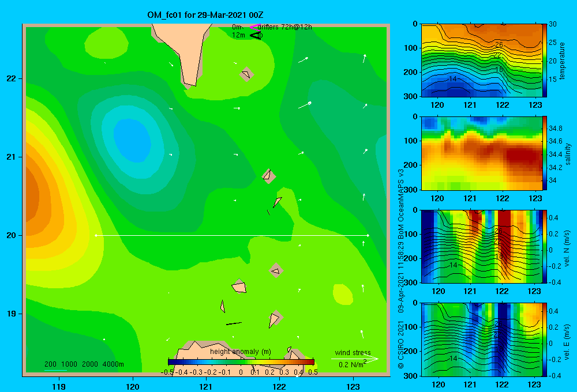Click the dark red northward current core in vel. N panel
577x392 pixels.
click(x=504, y=235)
